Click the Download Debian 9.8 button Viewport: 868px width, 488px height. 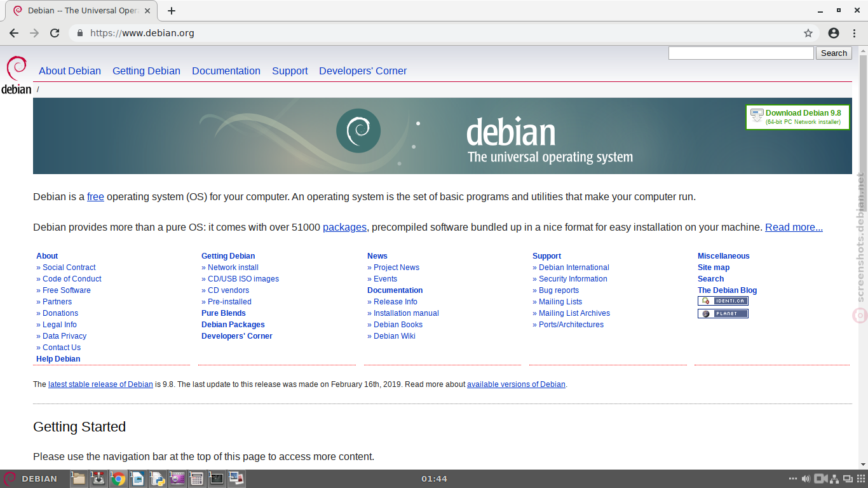[x=797, y=117]
